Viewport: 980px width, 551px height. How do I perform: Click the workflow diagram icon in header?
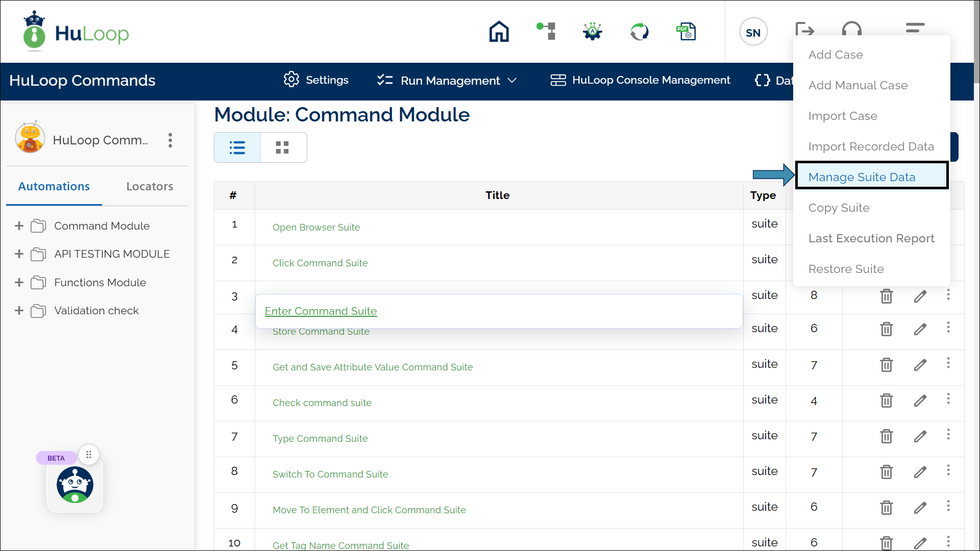coord(546,31)
